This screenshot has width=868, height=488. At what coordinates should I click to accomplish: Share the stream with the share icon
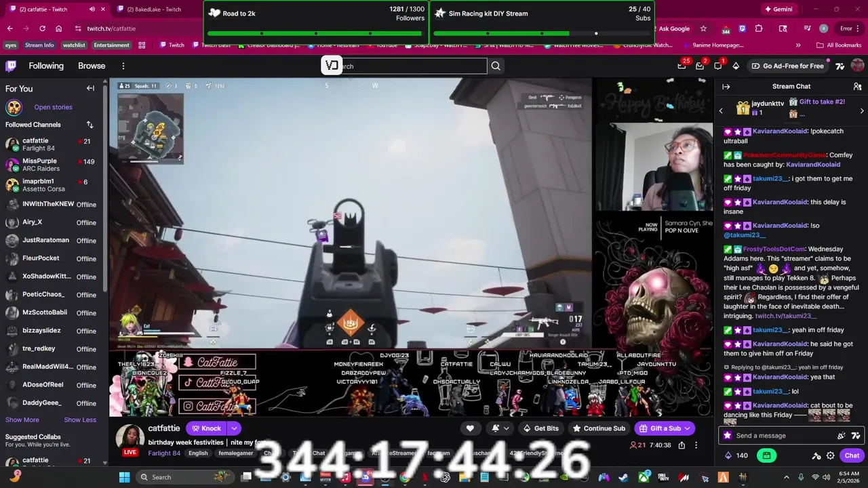[x=682, y=445]
